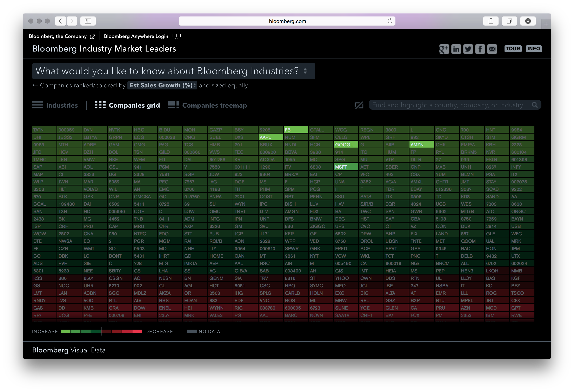Expand the stepper arrows on the question selector

pos(305,71)
